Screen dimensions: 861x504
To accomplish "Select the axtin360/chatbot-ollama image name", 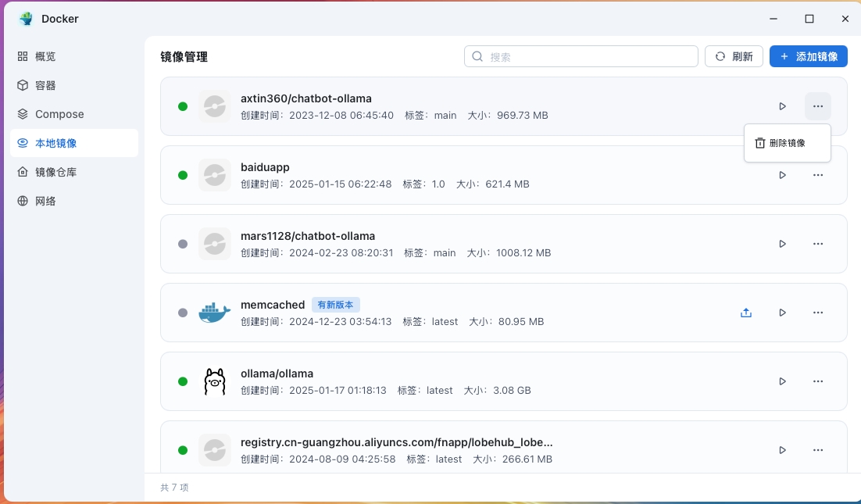I will click(305, 98).
